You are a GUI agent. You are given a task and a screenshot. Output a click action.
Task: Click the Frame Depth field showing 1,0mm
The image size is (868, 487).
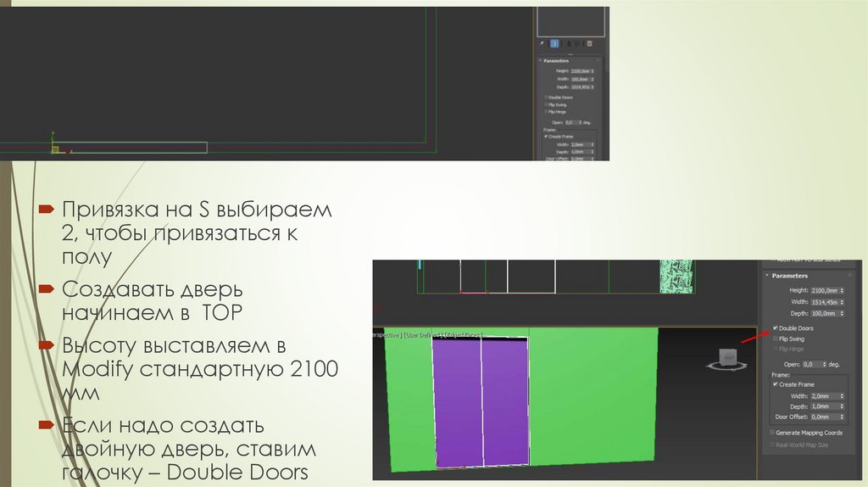(x=825, y=406)
